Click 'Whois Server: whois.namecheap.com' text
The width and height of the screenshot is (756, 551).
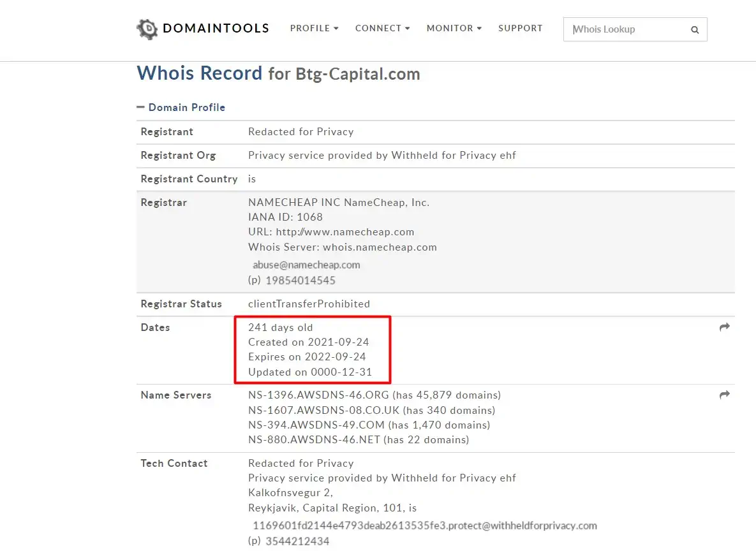coord(343,247)
